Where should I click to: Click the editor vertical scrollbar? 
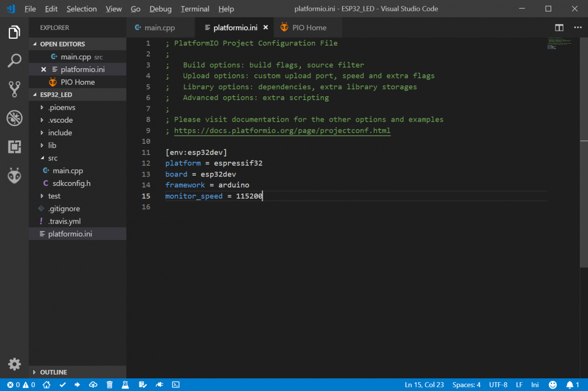pos(584,153)
